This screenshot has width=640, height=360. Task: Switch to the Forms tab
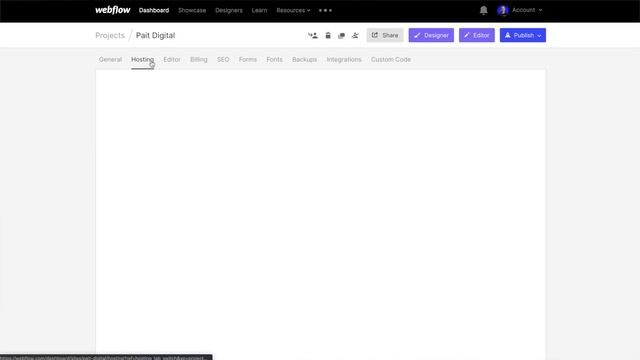point(248,60)
